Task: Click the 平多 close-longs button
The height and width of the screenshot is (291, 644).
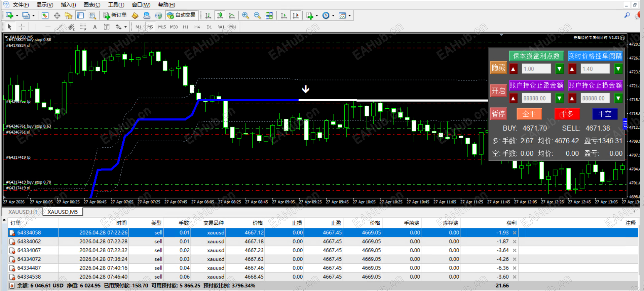Action: (567, 114)
